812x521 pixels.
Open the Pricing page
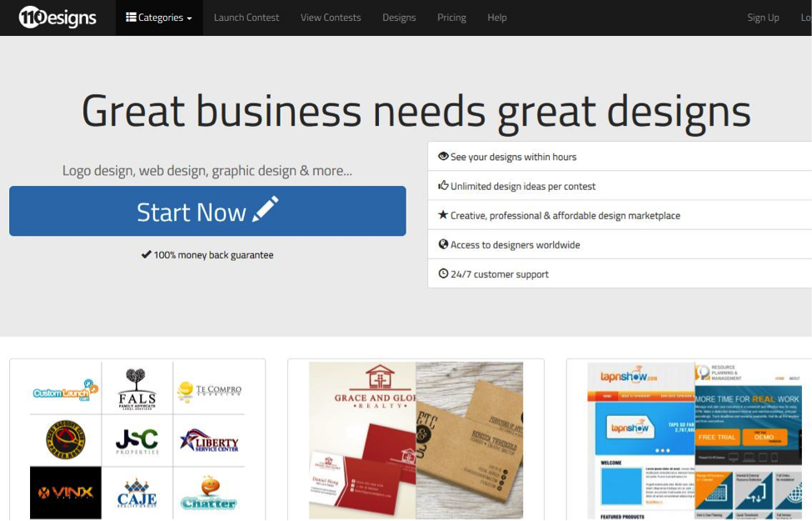451,16
